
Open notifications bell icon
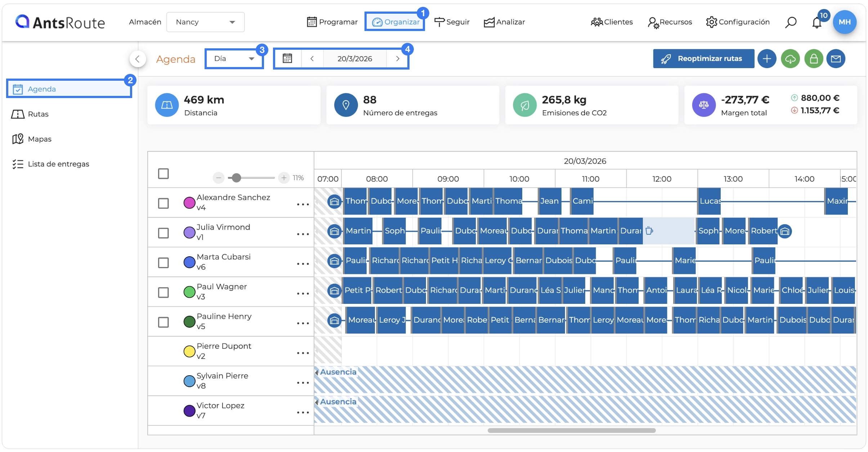click(816, 22)
